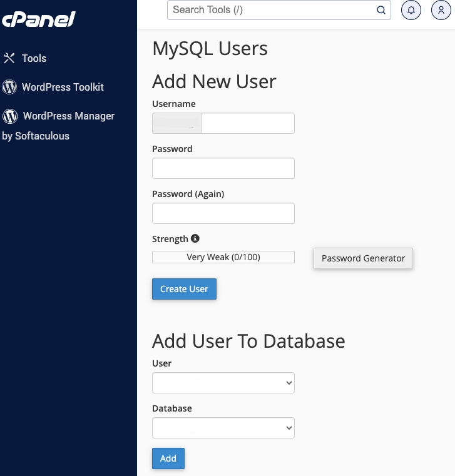Open the Password Generator
455x476 pixels.
pos(363,258)
